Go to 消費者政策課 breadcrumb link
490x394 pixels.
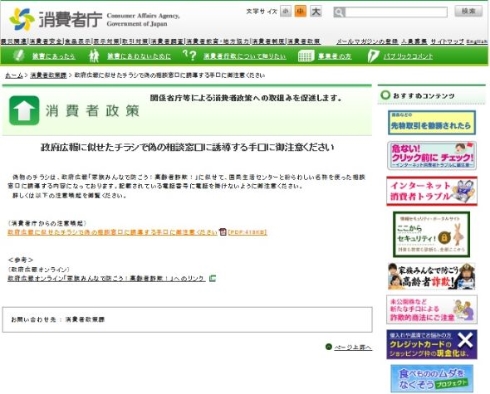(x=48, y=75)
